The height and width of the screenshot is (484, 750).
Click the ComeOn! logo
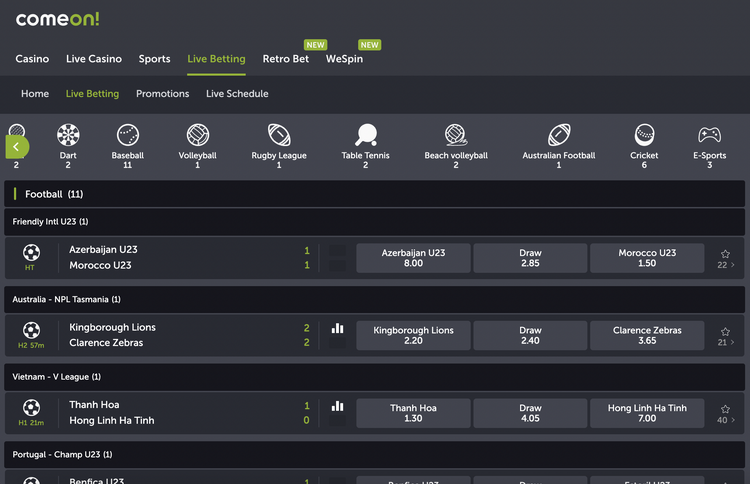click(x=57, y=19)
